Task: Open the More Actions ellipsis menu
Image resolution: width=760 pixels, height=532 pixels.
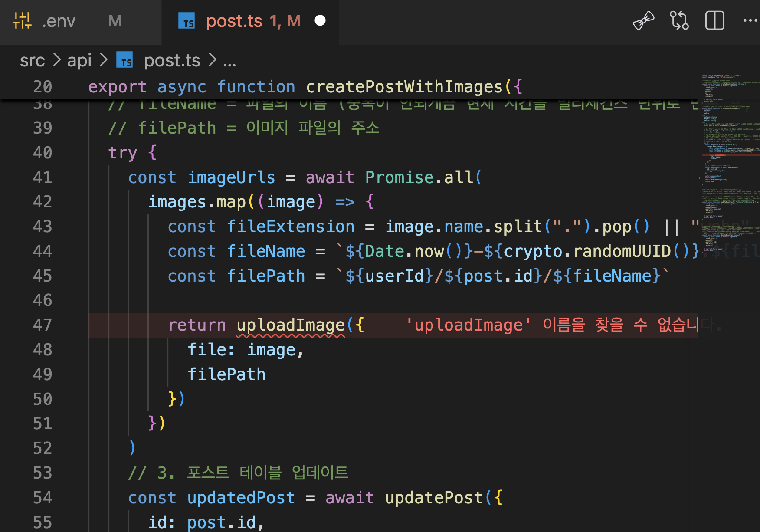Action: (750, 21)
